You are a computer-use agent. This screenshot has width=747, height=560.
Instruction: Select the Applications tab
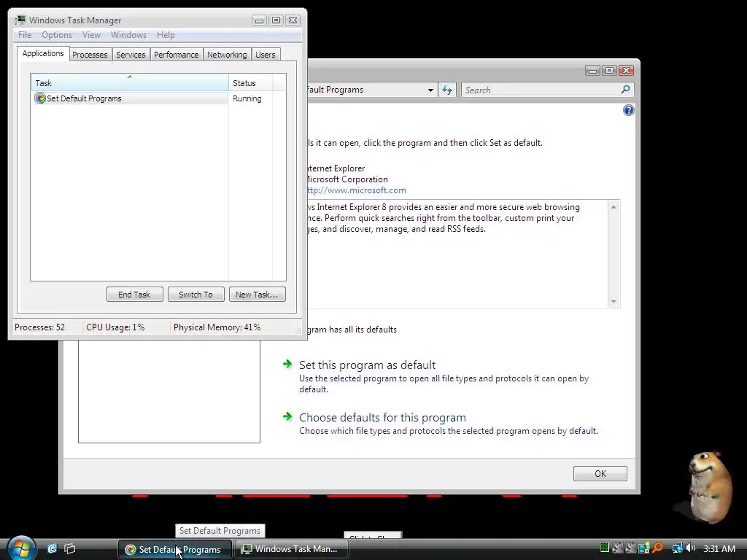click(x=43, y=53)
